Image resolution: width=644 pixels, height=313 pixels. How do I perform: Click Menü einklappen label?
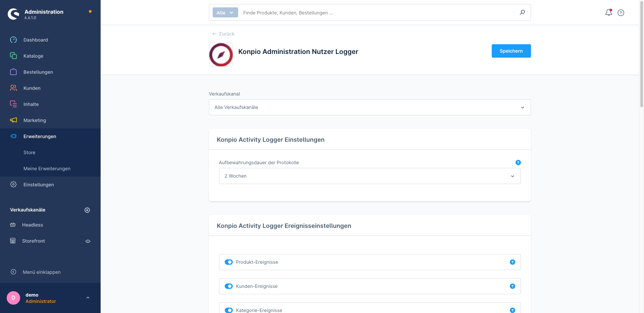[42, 272]
